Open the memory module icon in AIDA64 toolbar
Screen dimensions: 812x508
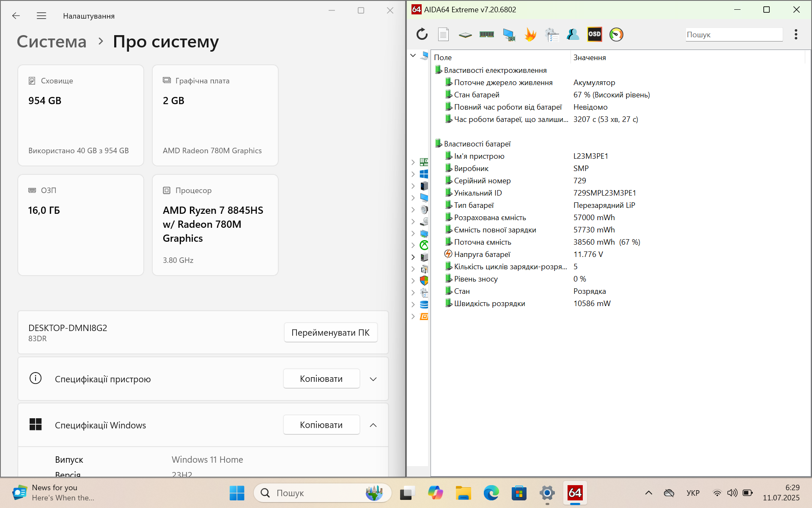point(487,34)
